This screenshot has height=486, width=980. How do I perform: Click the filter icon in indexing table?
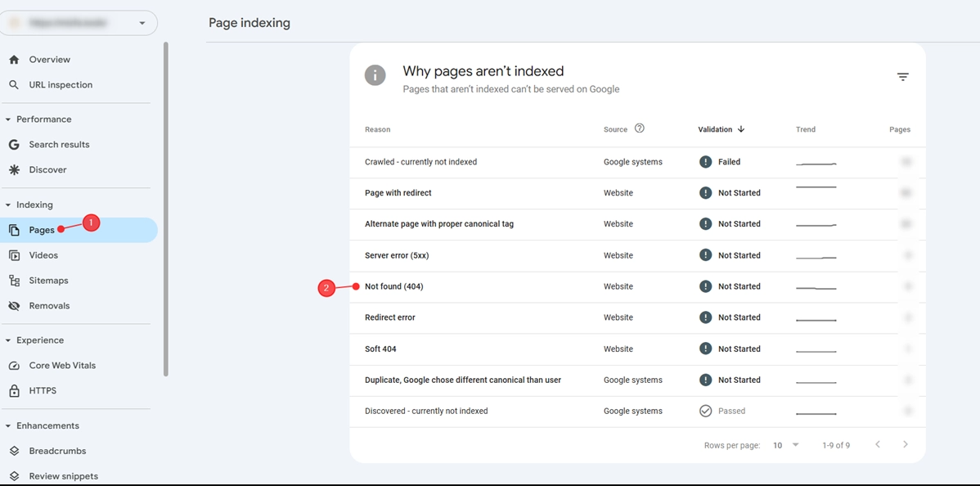click(x=902, y=77)
